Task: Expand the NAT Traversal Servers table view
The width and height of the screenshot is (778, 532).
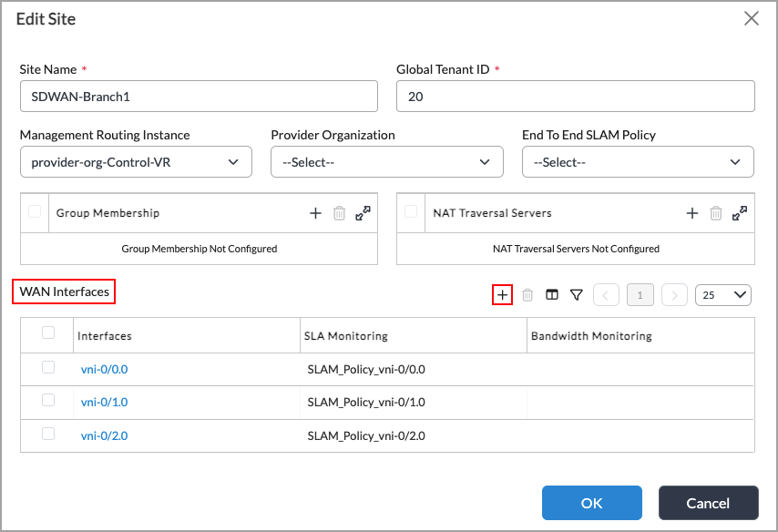Action: click(740, 213)
